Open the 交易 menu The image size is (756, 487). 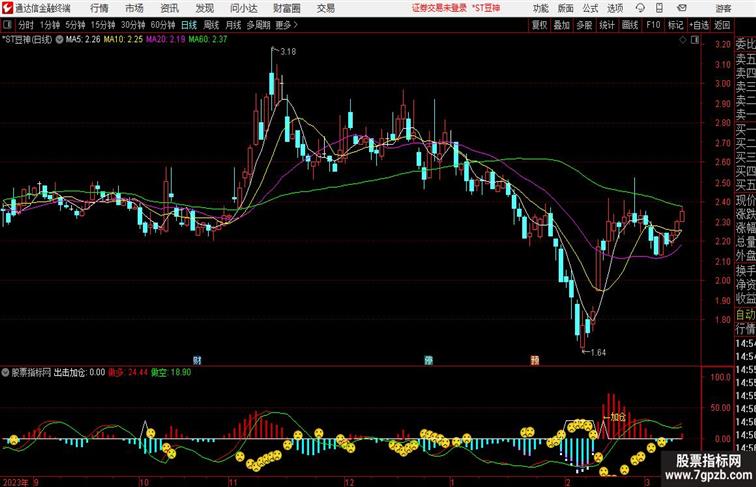point(326,8)
